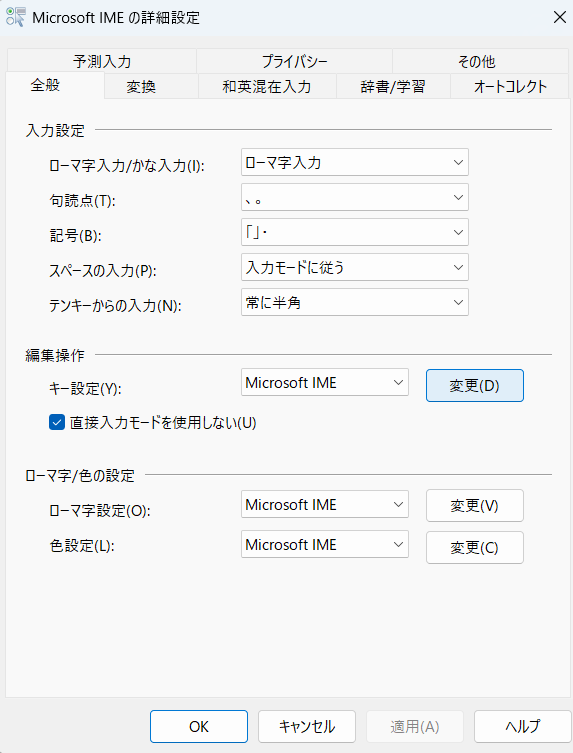This screenshot has width=573, height=753.
Task: Expand the スペースの入力 combo box
Action: tap(354, 267)
